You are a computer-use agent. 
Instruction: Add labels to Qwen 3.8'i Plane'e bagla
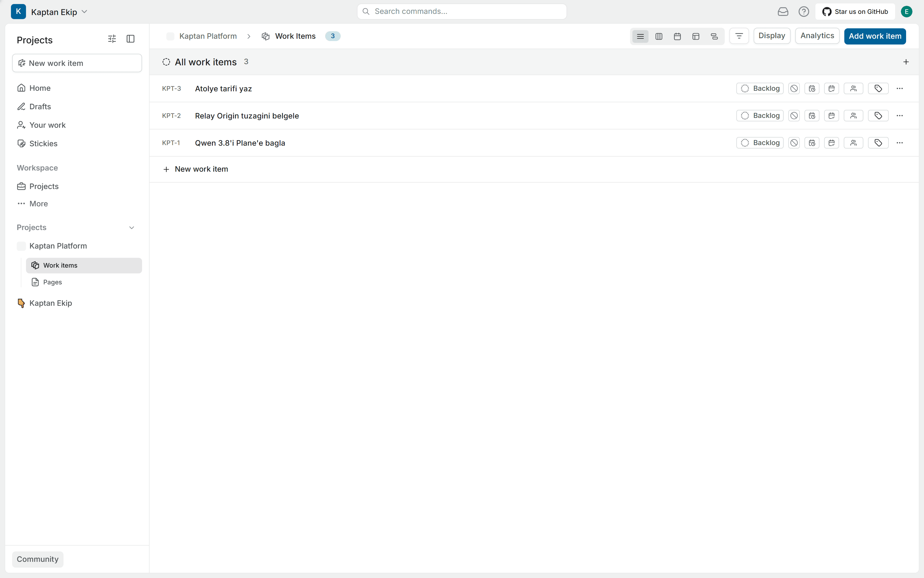(878, 142)
